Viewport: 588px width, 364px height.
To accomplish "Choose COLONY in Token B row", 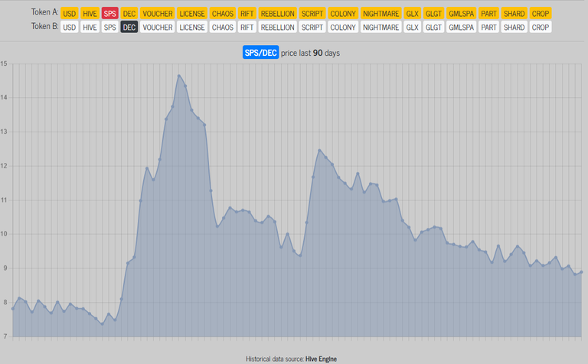I will [x=343, y=27].
